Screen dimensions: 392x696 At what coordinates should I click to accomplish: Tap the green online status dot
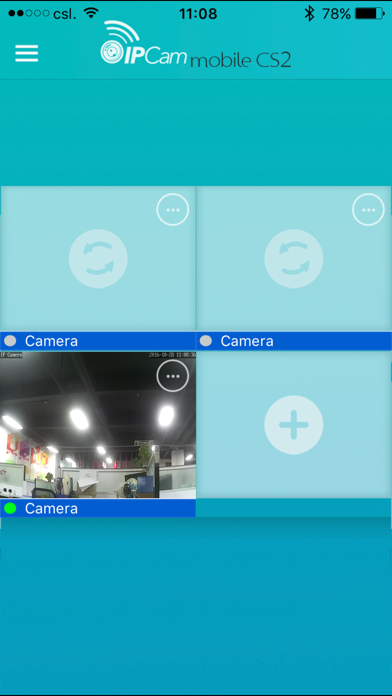[x=10, y=508]
